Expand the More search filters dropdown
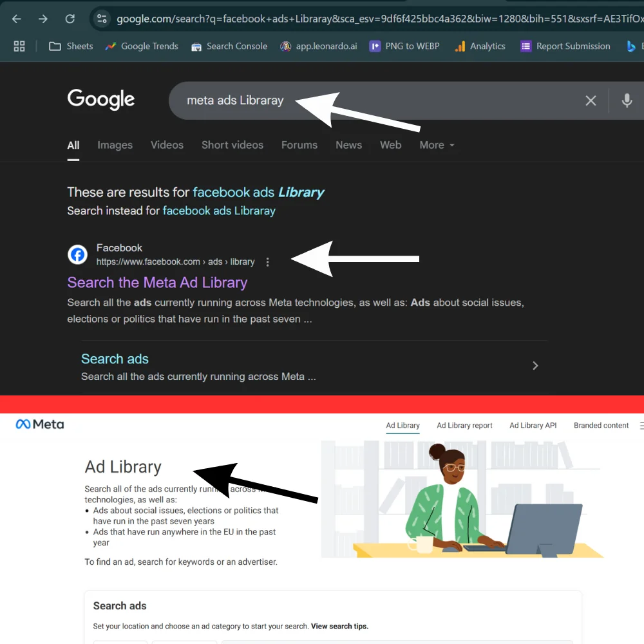The height and width of the screenshot is (644, 644). point(437,146)
